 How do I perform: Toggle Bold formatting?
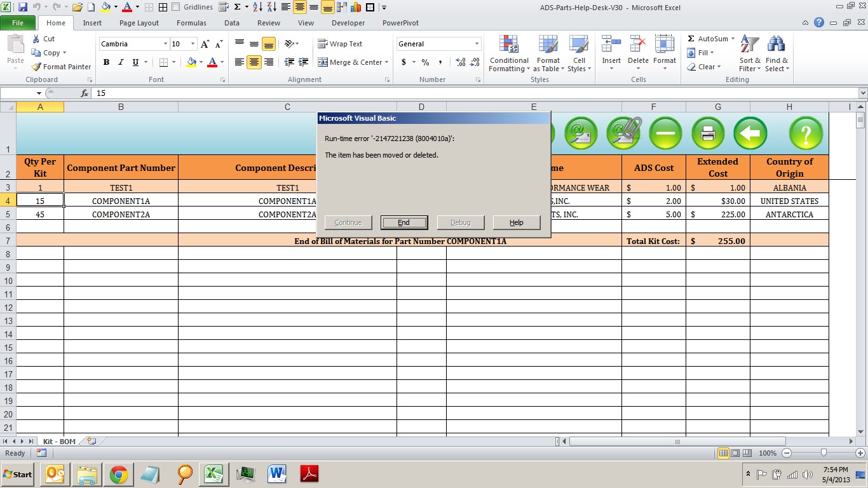coord(106,62)
